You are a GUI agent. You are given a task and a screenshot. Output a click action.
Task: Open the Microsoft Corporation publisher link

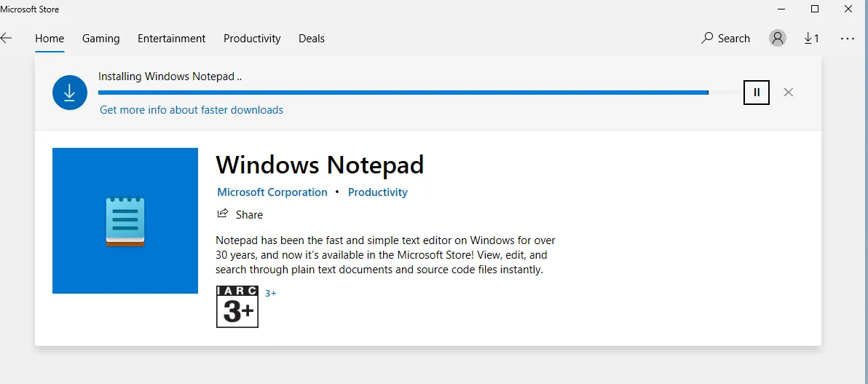(272, 192)
